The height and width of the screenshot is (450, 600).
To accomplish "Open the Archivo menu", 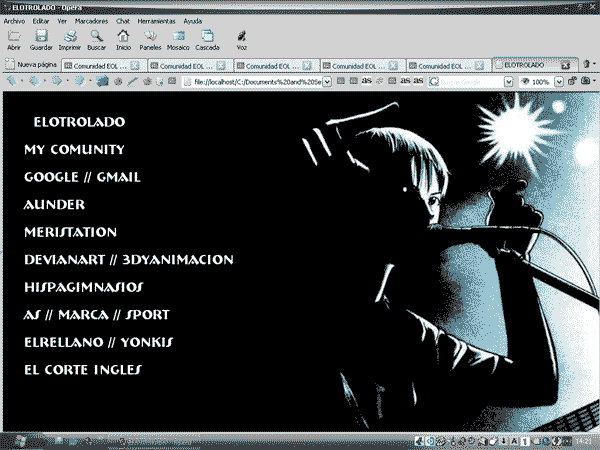I will [x=14, y=21].
